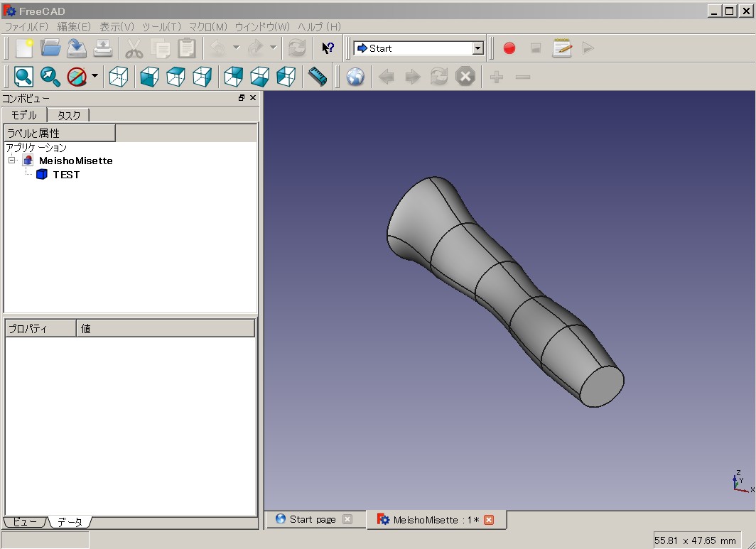Image resolution: width=756 pixels, height=549 pixels.
Task: Set bottom view cube icon
Action: (x=259, y=77)
